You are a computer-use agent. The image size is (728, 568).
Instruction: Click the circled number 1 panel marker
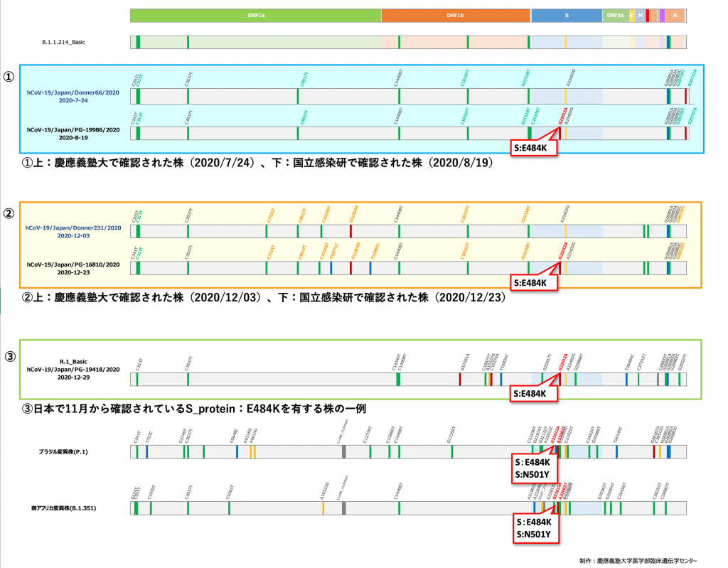point(9,77)
